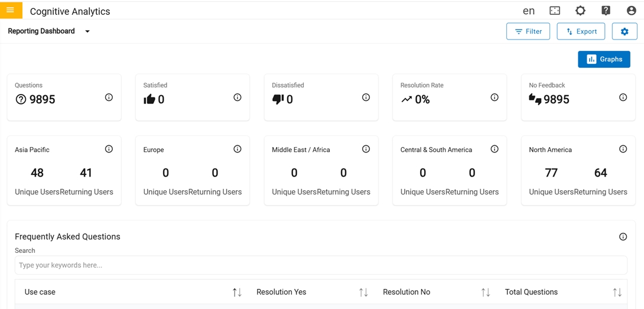Sort by Resolution Yes column
Image resolution: width=644 pixels, height=309 pixels.
tap(363, 292)
